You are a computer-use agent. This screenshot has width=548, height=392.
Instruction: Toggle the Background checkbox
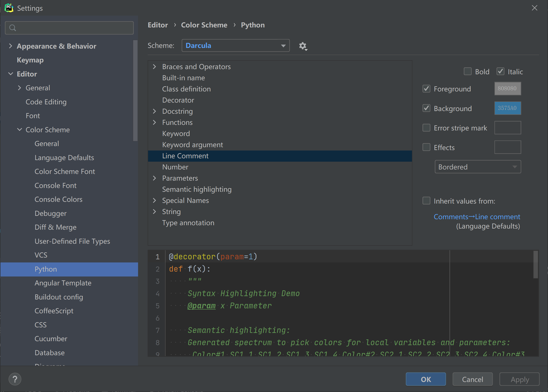pyautogui.click(x=426, y=108)
